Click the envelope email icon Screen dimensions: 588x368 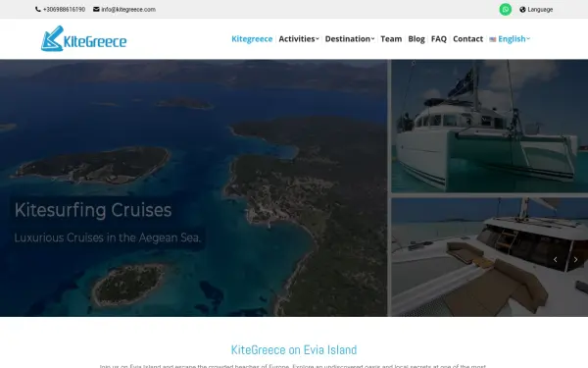point(96,10)
